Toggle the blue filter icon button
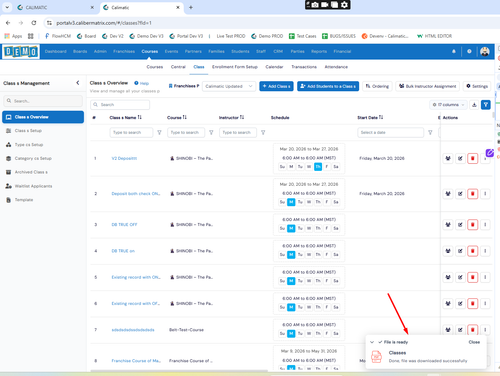Screen dimensions: 500x376 (486, 105)
